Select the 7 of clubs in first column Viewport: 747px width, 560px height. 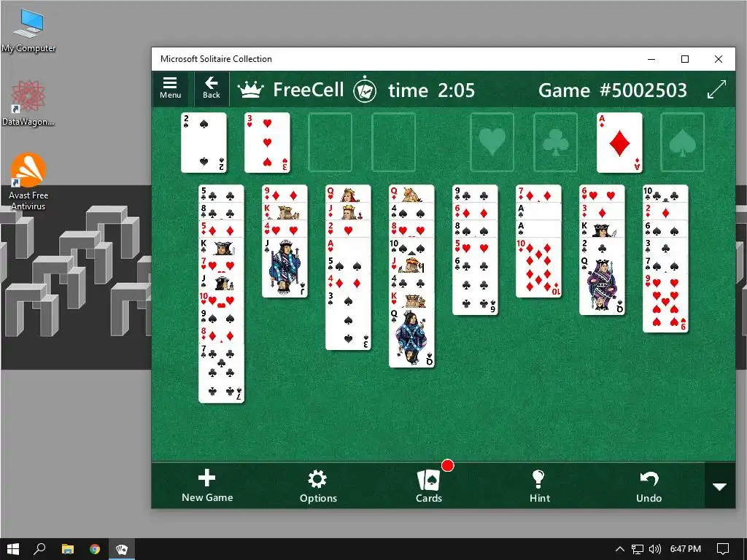click(221, 373)
